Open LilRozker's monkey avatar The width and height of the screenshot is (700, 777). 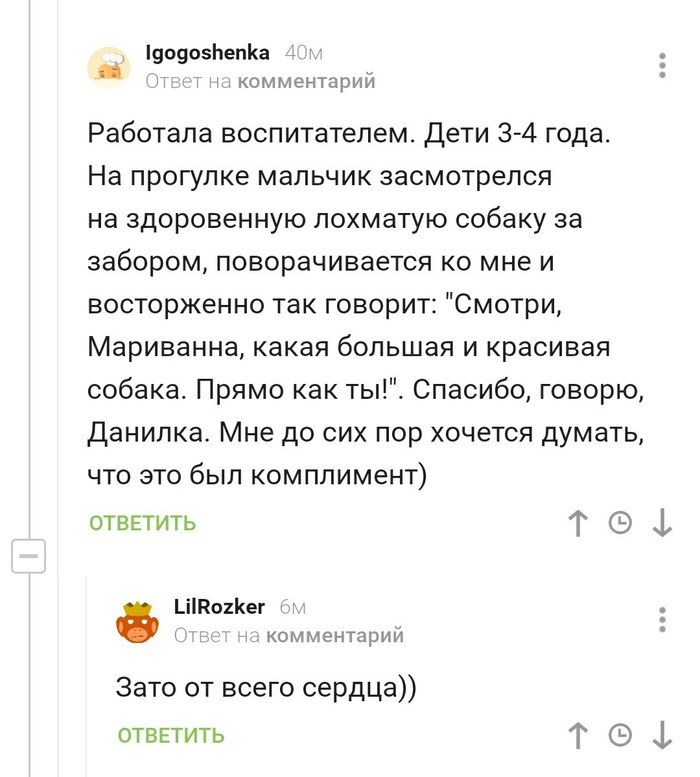click(137, 621)
